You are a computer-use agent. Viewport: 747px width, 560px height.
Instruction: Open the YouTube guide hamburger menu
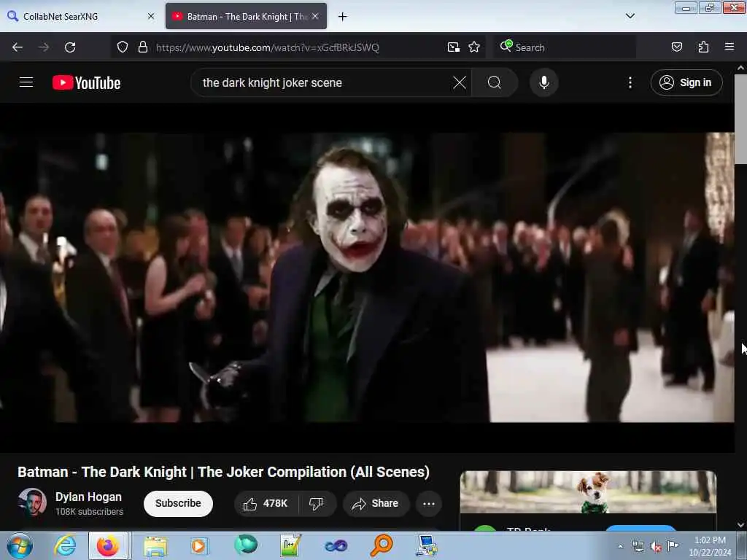click(26, 82)
